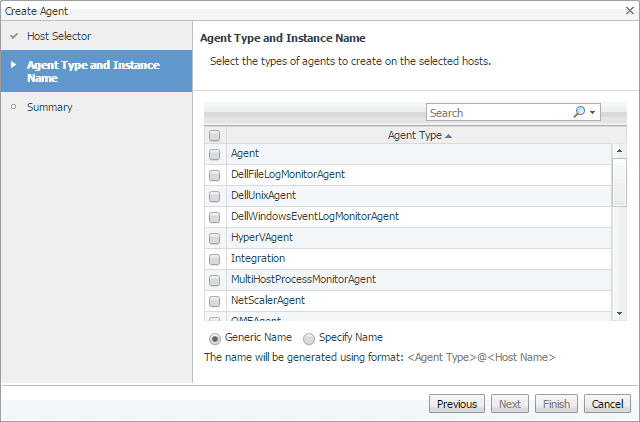Click the Cancel button

607,404
